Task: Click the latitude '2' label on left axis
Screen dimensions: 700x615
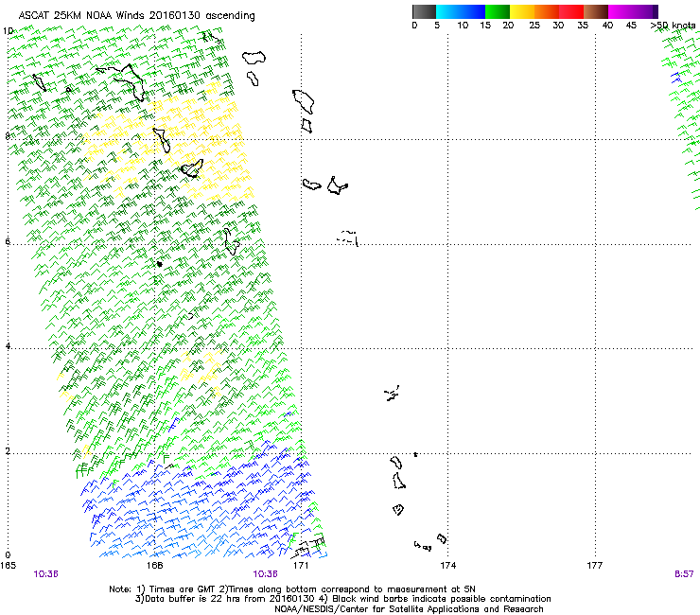Action: click(x=8, y=451)
